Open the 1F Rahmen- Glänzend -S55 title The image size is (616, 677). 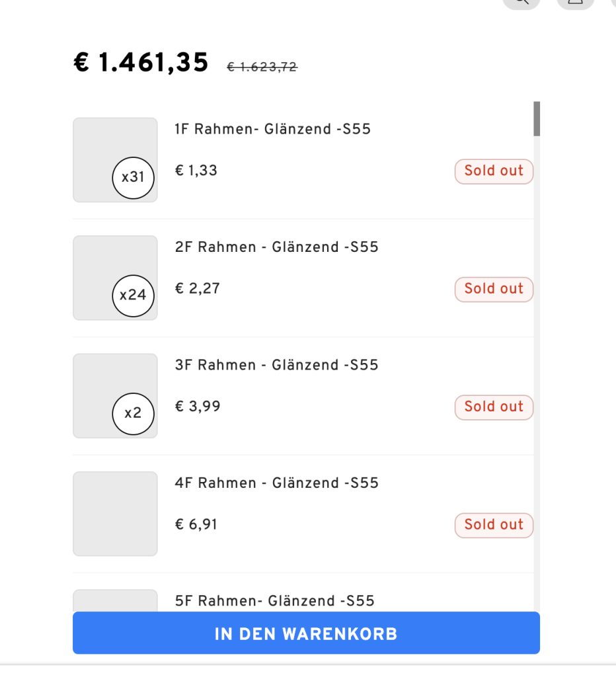[x=272, y=129]
